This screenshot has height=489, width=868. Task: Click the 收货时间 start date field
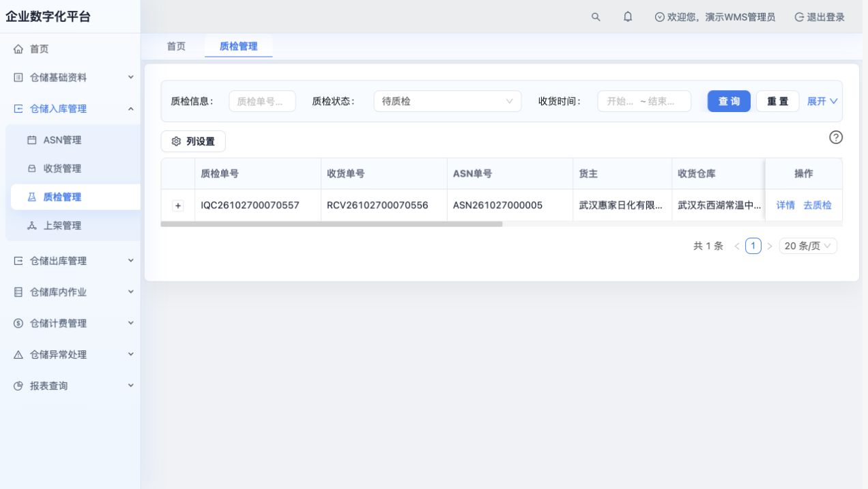pyautogui.click(x=620, y=101)
